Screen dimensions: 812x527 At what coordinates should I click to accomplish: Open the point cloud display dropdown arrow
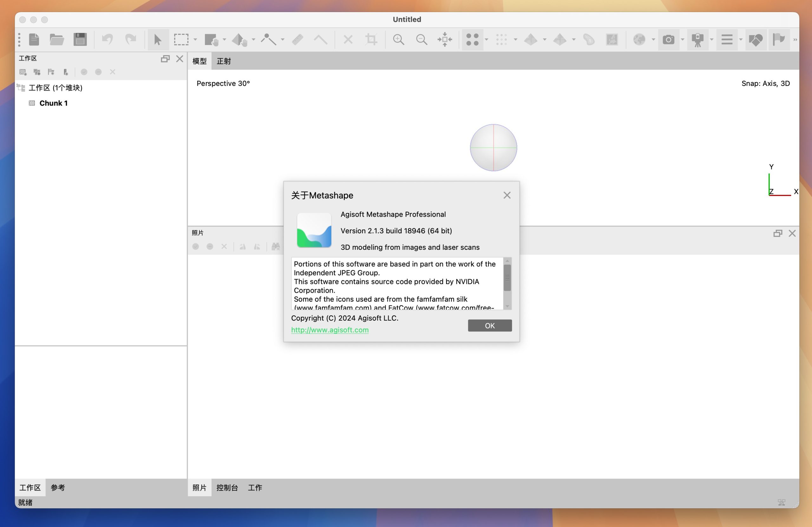pos(515,40)
